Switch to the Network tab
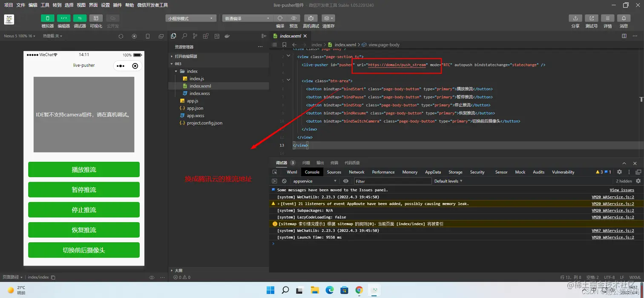Screen dimensions: 644x298 356,172
